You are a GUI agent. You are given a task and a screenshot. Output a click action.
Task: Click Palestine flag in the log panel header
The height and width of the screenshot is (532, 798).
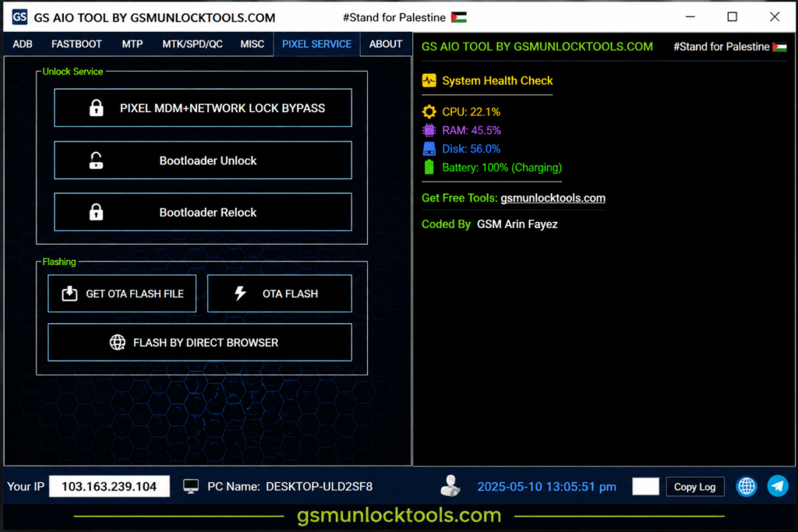click(x=779, y=47)
